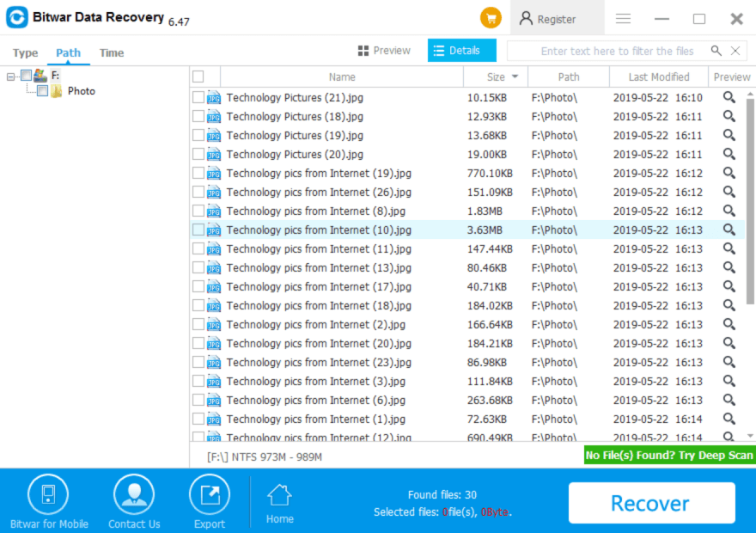Switch to Preview view mode
This screenshot has width=756, height=533.
tap(384, 51)
